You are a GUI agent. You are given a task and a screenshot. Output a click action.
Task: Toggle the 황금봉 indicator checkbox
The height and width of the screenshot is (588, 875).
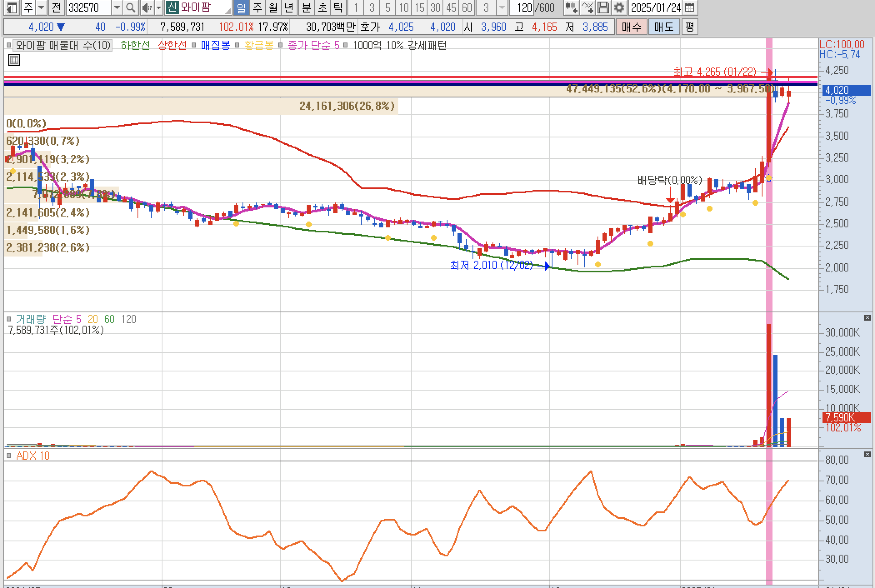pyautogui.click(x=237, y=45)
